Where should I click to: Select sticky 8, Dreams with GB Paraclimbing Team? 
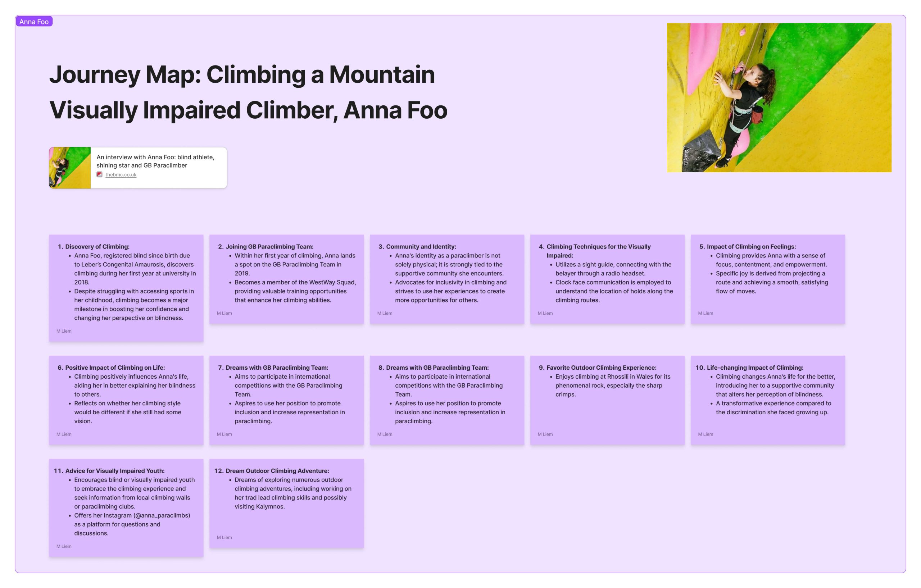click(x=447, y=400)
